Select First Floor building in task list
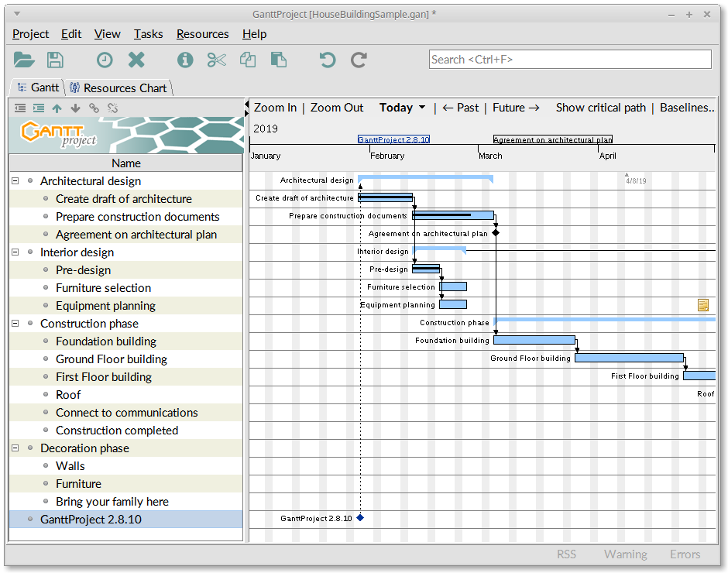Screen dimensions: 728x573 coord(125,376)
